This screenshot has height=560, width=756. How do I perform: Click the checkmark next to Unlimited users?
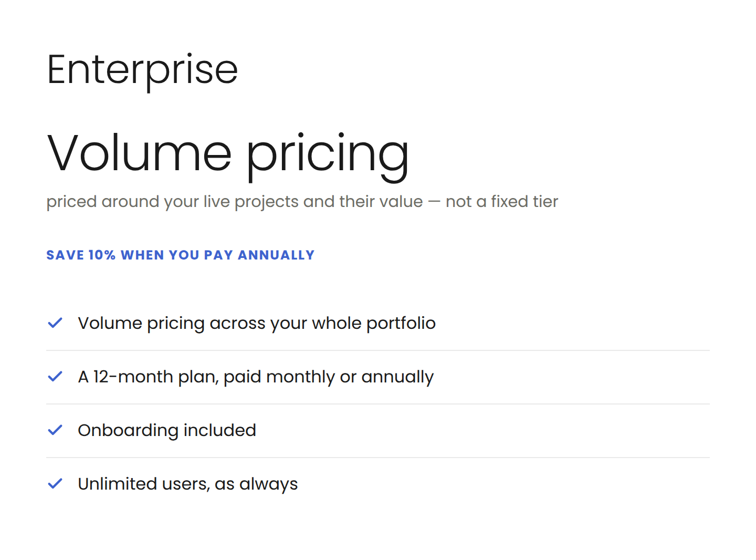pyautogui.click(x=55, y=483)
